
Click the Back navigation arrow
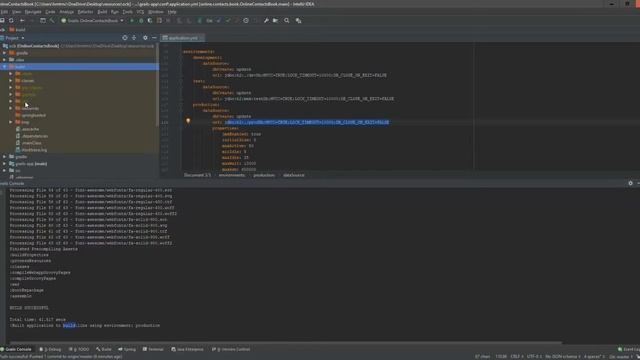(22, 20)
